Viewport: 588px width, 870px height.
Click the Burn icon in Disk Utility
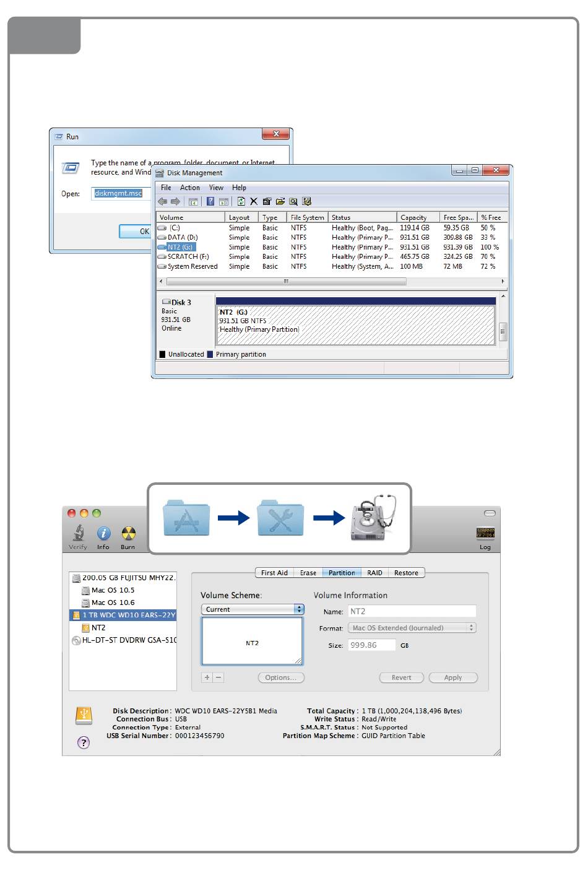pyautogui.click(x=128, y=533)
